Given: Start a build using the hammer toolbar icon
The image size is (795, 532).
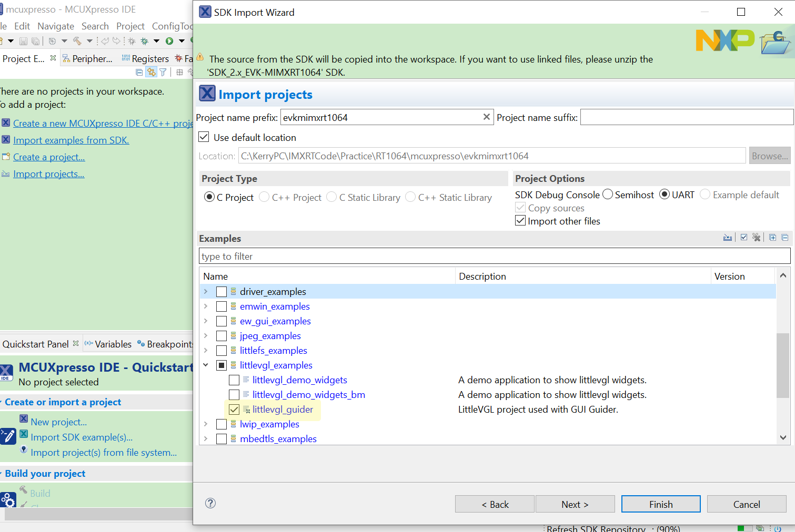Looking at the screenshot, I should (x=77, y=40).
